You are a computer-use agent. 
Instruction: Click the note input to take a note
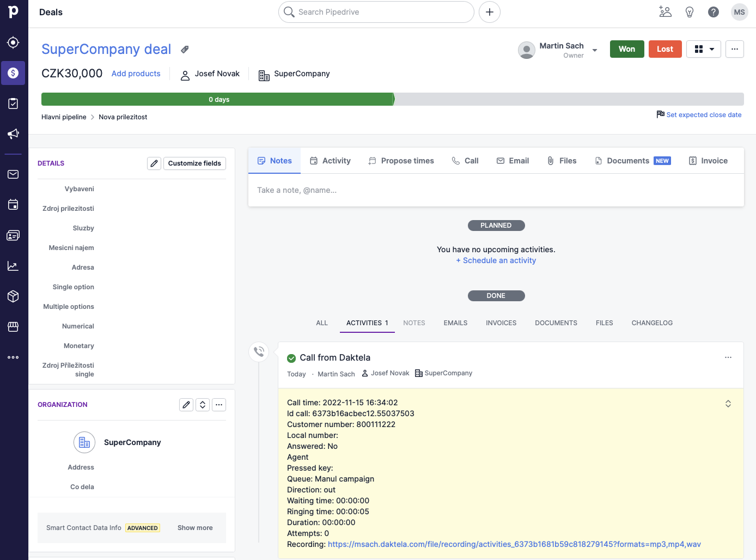point(496,190)
